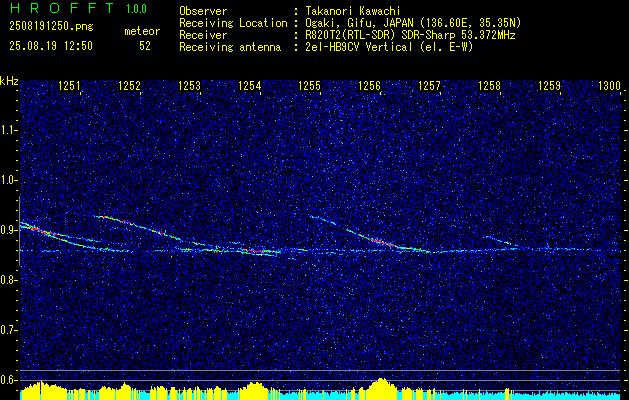629x400 pixels.
Task: Click the 1252 time axis label
Action: (130, 86)
